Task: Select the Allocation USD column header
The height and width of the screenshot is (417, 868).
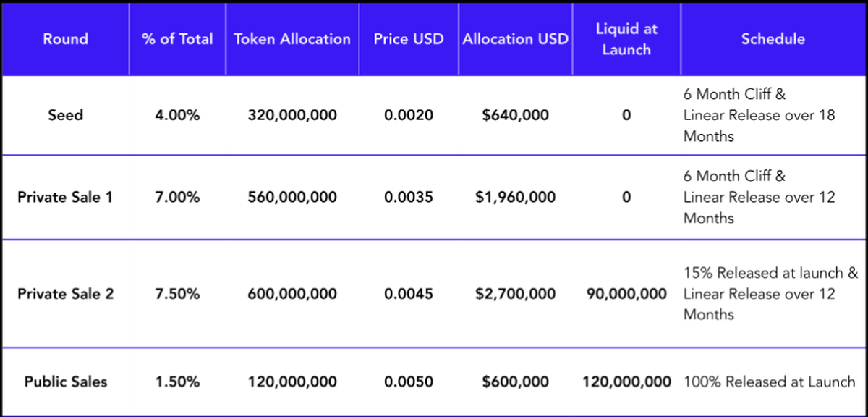Action: 515,39
